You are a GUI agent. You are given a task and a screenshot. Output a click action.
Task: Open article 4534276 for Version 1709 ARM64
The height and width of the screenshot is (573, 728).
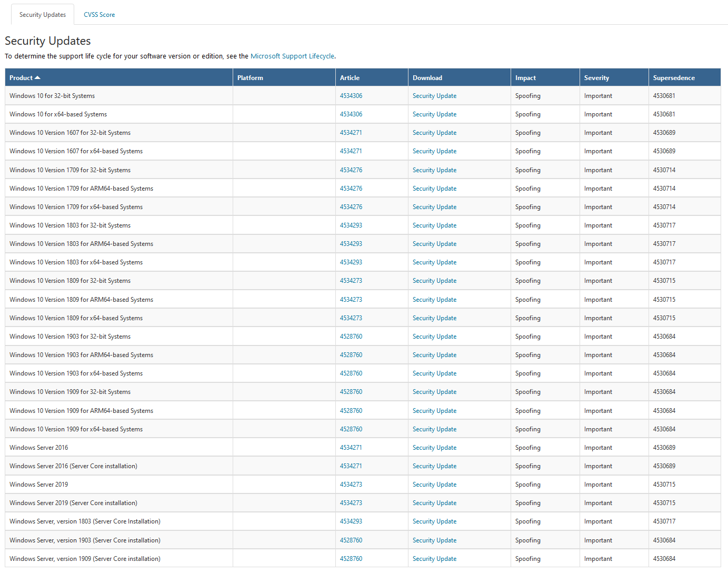tap(351, 189)
